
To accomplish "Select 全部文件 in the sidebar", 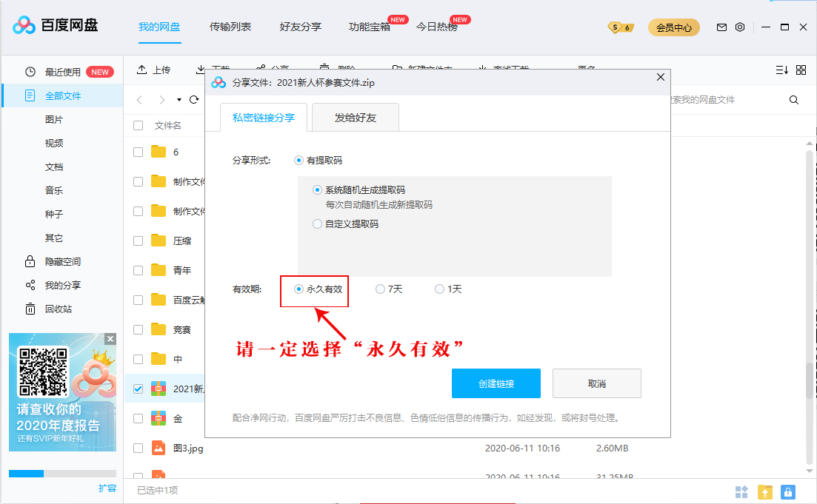I will point(62,95).
